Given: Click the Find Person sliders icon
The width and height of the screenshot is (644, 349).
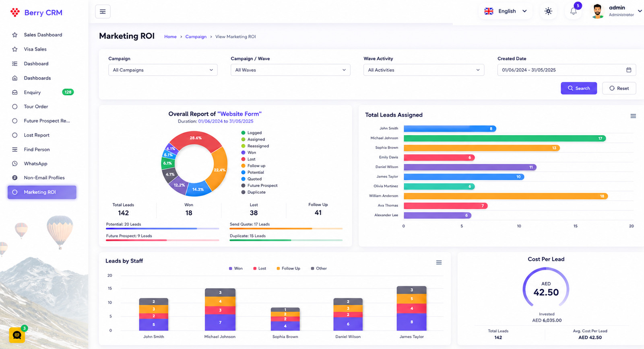Looking at the screenshot, I should coord(15,150).
